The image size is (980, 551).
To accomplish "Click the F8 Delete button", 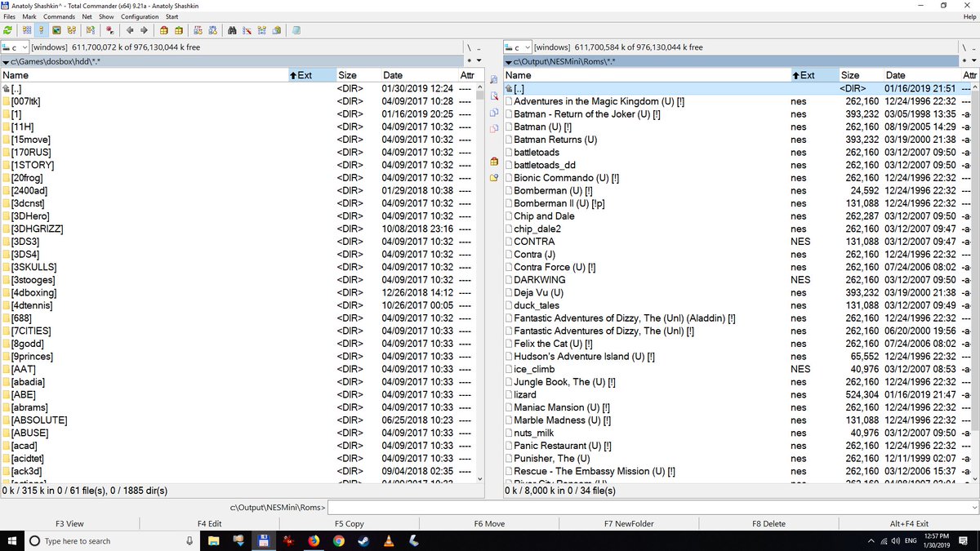I will click(768, 524).
